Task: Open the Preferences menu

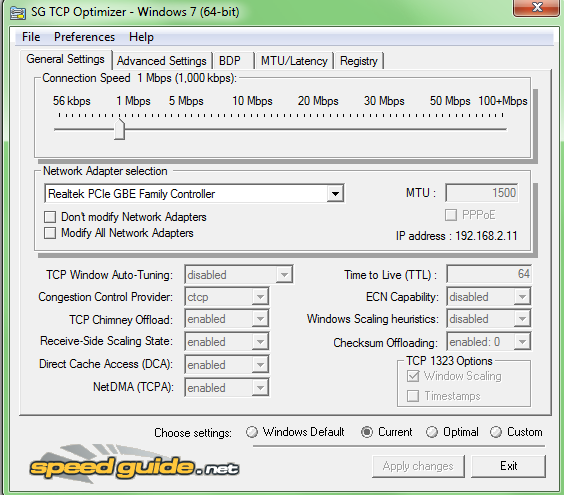Action: [84, 37]
